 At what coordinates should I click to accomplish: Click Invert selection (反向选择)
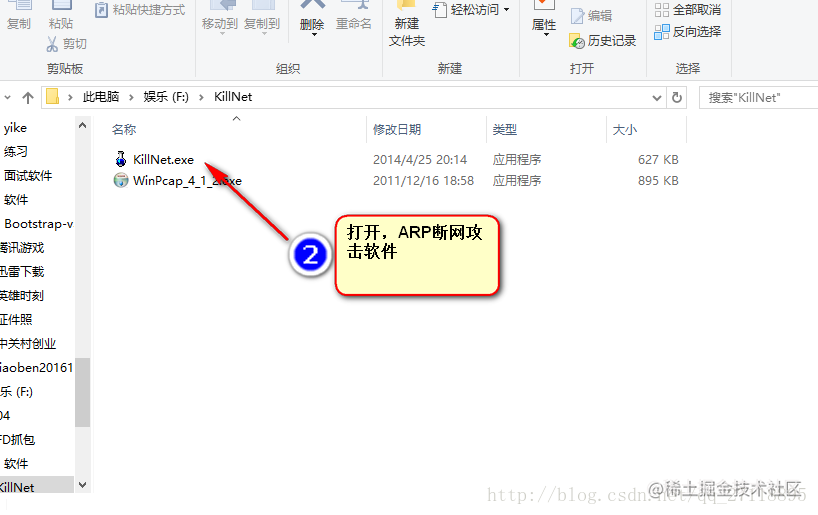[688, 32]
